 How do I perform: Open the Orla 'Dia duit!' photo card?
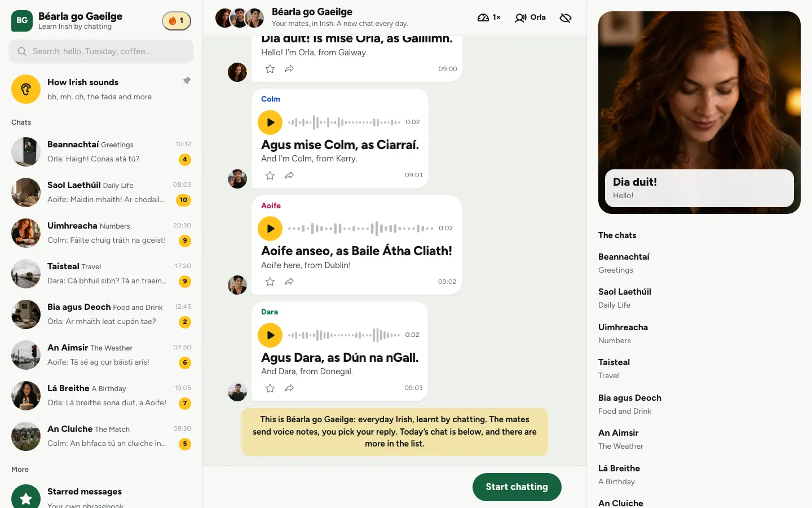pos(699,112)
